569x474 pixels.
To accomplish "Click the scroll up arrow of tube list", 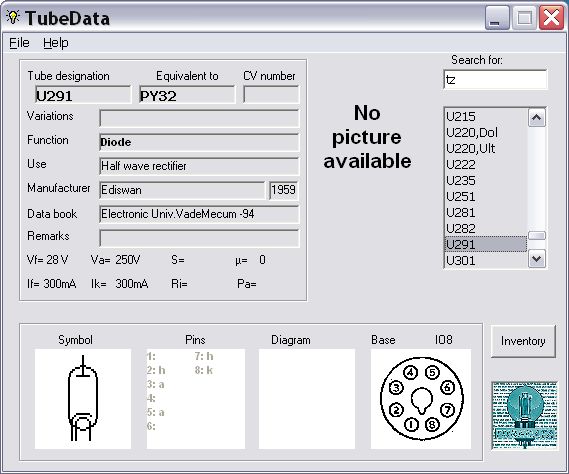I will [537, 118].
